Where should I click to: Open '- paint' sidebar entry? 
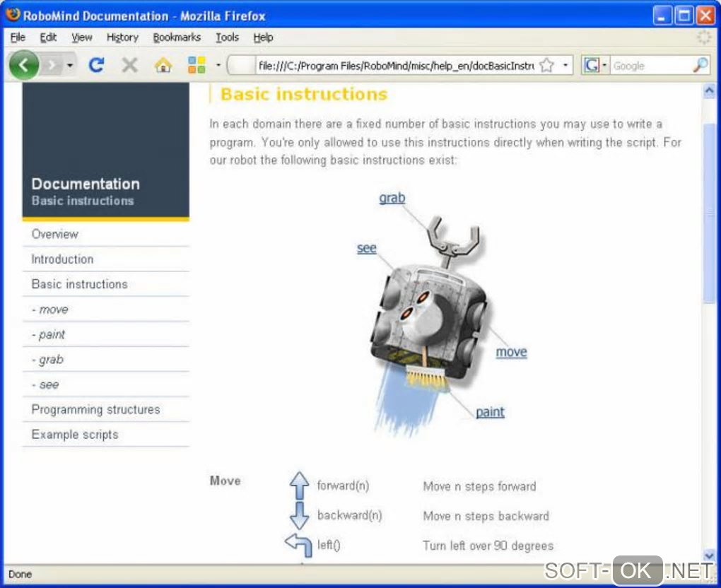[105, 334]
